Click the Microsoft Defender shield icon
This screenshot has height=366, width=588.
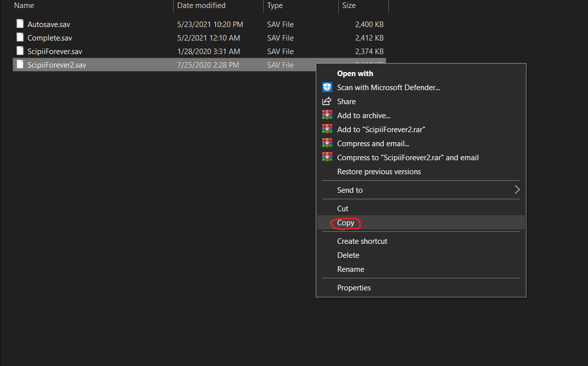[327, 88]
